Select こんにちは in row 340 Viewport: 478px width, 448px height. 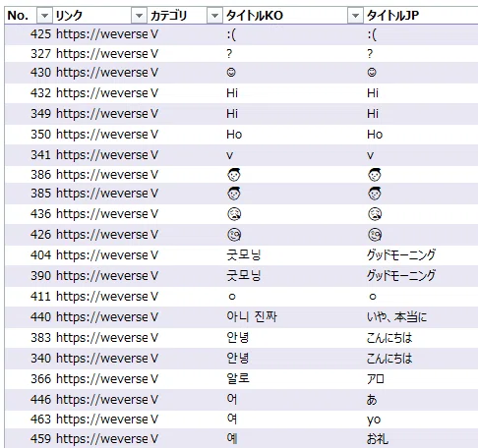389,359
